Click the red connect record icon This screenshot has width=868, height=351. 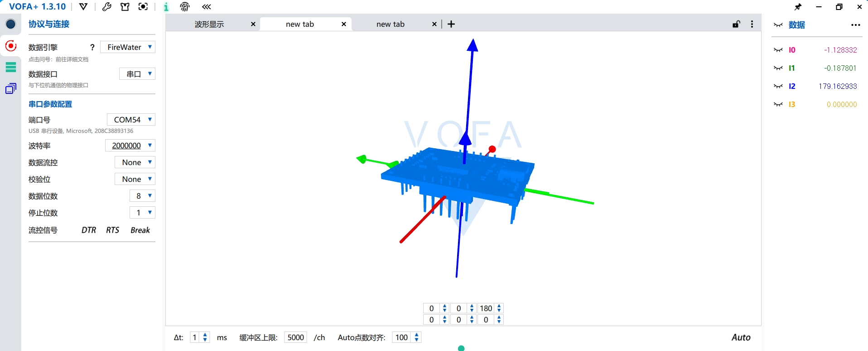[11, 46]
